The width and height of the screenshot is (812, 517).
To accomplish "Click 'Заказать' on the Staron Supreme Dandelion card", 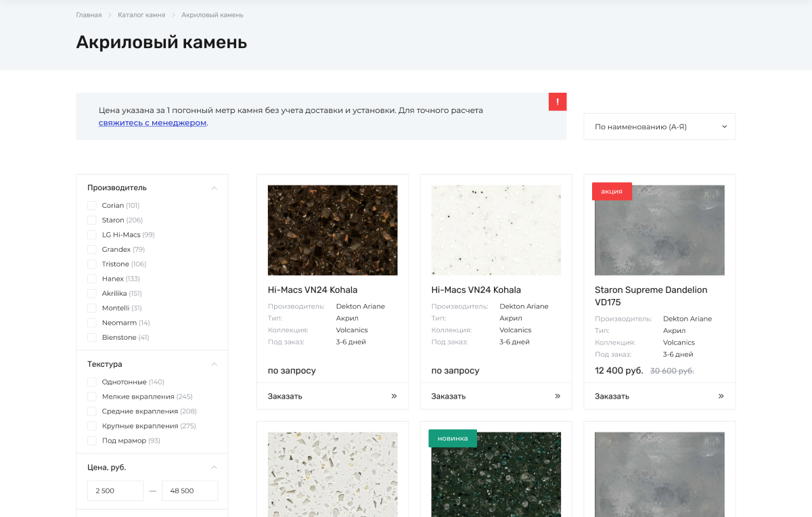I will 612,396.
